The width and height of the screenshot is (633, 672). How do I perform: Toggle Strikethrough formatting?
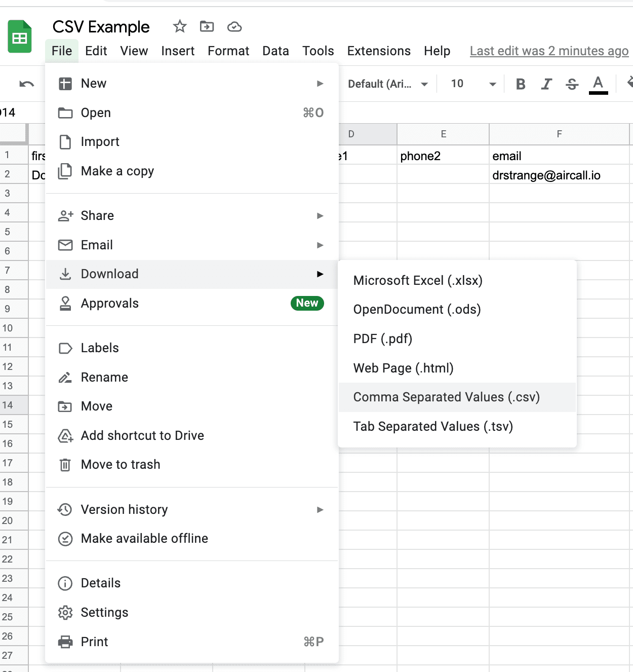tap(572, 84)
